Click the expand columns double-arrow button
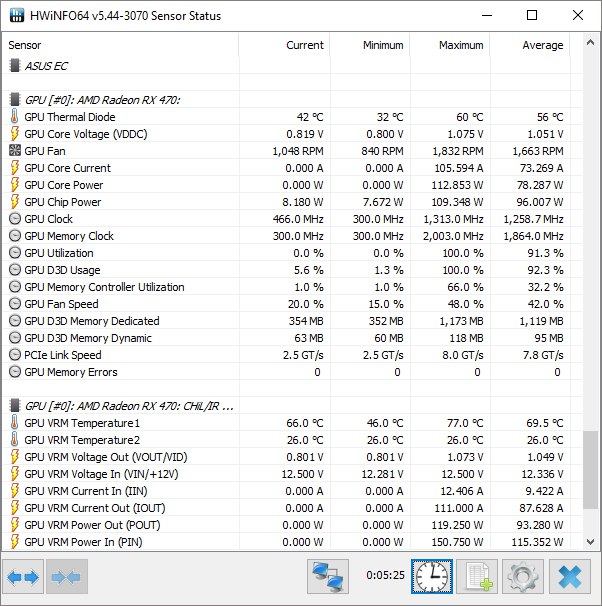 pyautogui.click(x=23, y=577)
